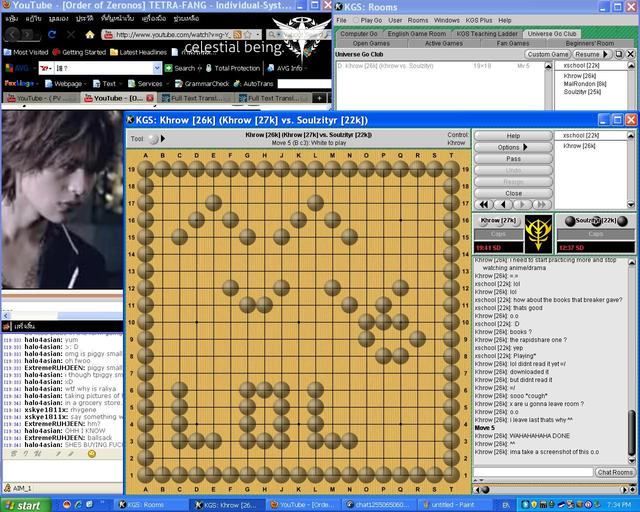Screen dimensions: 640x512
Task: Reload the YouTube page
Action: pos(51,35)
